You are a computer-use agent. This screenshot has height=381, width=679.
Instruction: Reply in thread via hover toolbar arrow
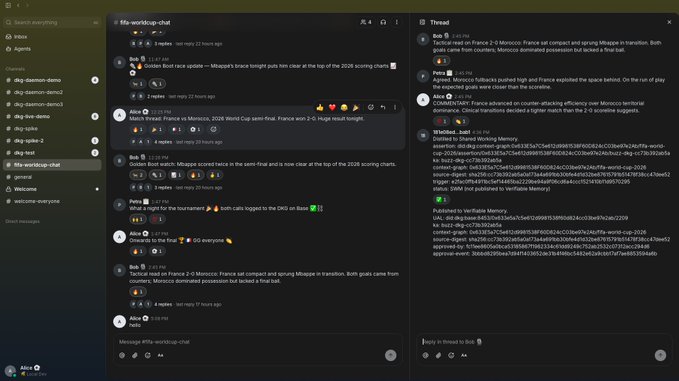383,107
